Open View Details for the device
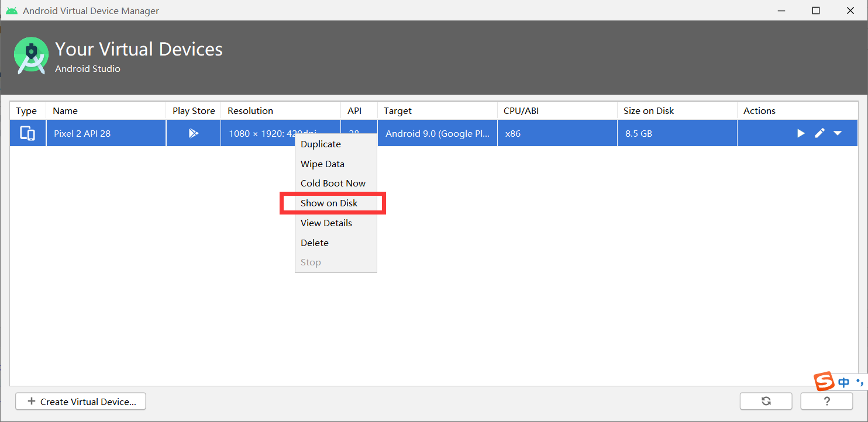 pos(326,223)
